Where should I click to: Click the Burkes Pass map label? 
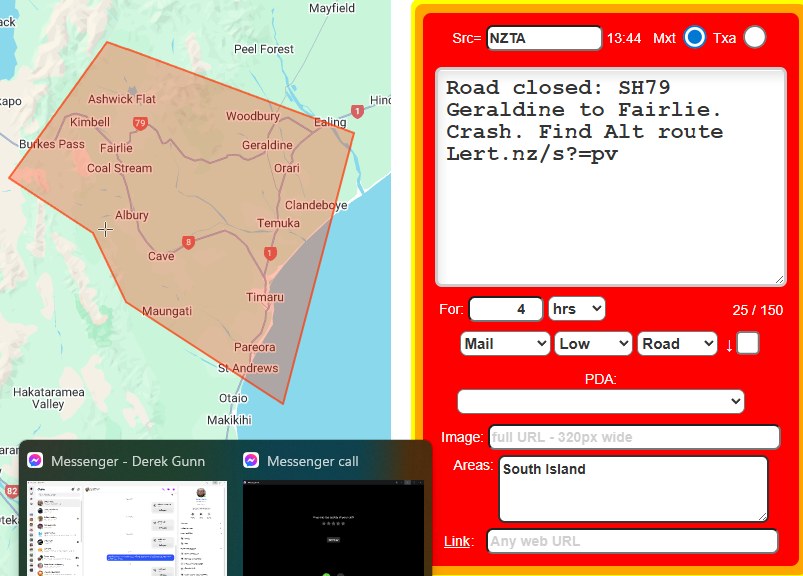pyautogui.click(x=52, y=144)
